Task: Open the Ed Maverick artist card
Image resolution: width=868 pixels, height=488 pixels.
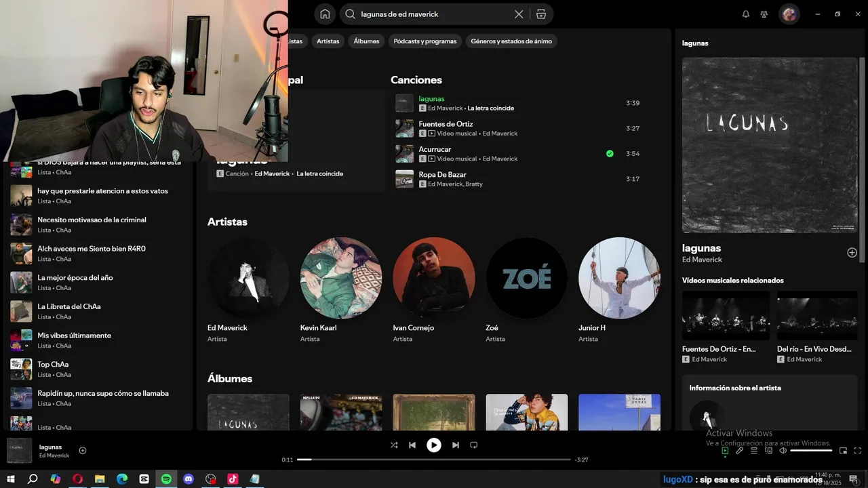Action: (x=248, y=290)
